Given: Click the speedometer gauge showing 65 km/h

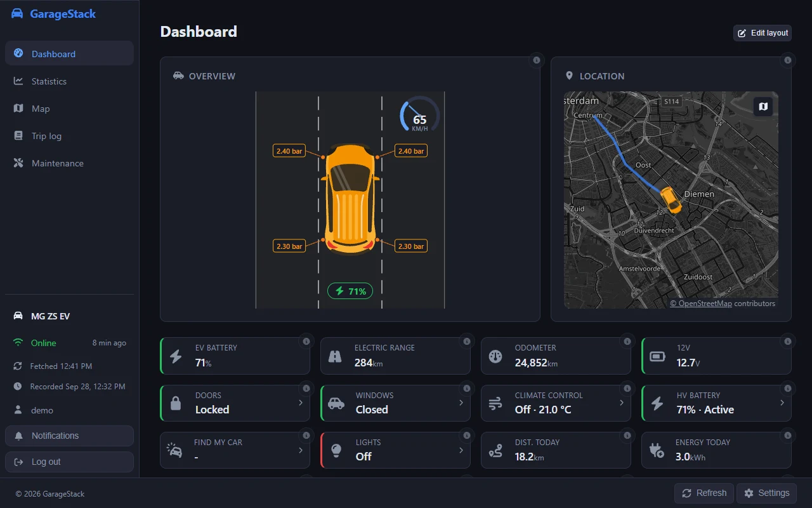Looking at the screenshot, I should [x=419, y=115].
